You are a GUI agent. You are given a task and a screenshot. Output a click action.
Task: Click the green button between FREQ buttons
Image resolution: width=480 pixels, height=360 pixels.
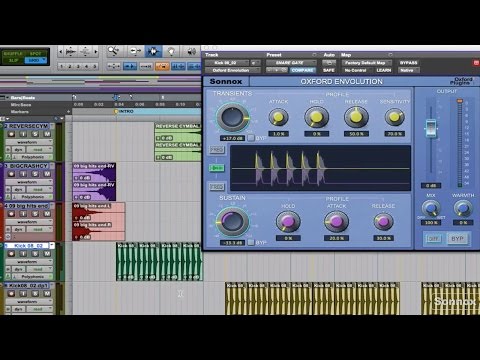coord(217,168)
